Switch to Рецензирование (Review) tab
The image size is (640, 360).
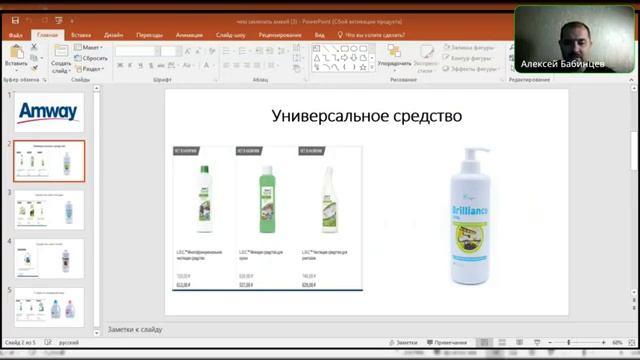point(280,35)
